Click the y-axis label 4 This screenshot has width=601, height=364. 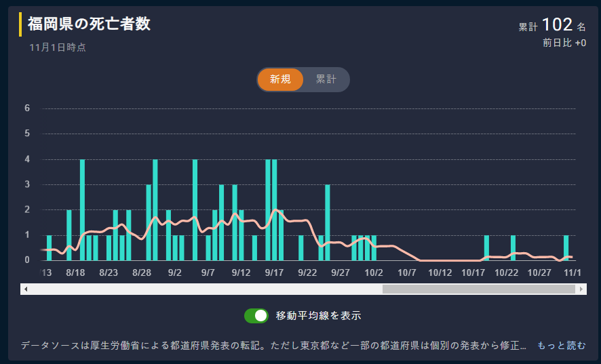[x=27, y=159]
